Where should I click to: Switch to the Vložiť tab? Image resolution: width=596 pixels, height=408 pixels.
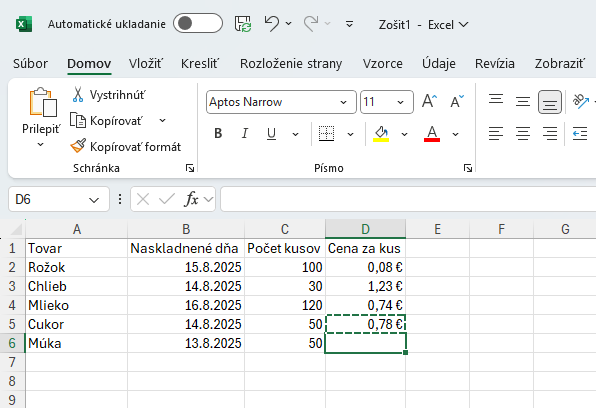tap(146, 63)
